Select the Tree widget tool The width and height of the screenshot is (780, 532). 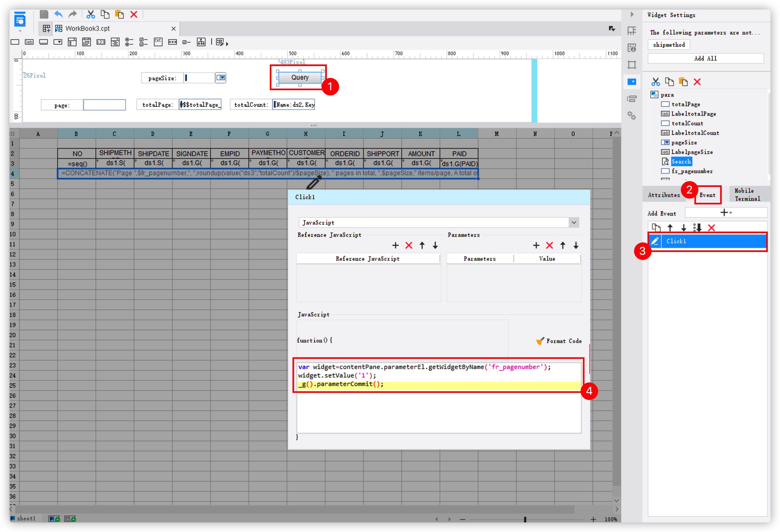201,42
